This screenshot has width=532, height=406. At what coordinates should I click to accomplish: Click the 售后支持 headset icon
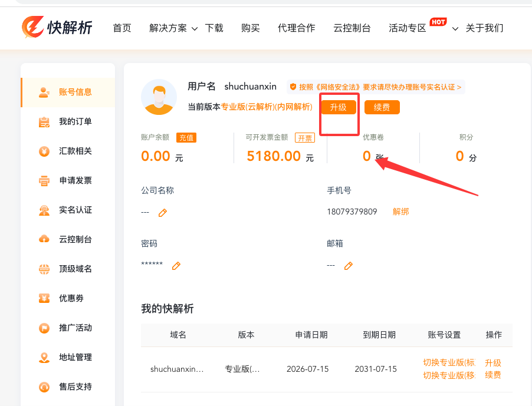44,387
